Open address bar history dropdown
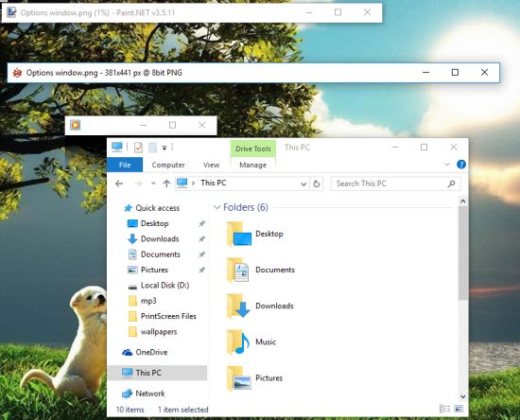The height and width of the screenshot is (420, 520). 303,184
